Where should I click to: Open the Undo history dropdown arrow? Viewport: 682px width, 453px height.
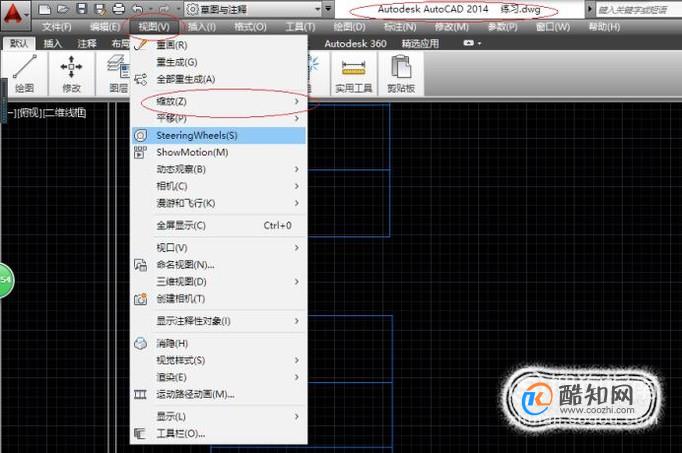[151, 9]
